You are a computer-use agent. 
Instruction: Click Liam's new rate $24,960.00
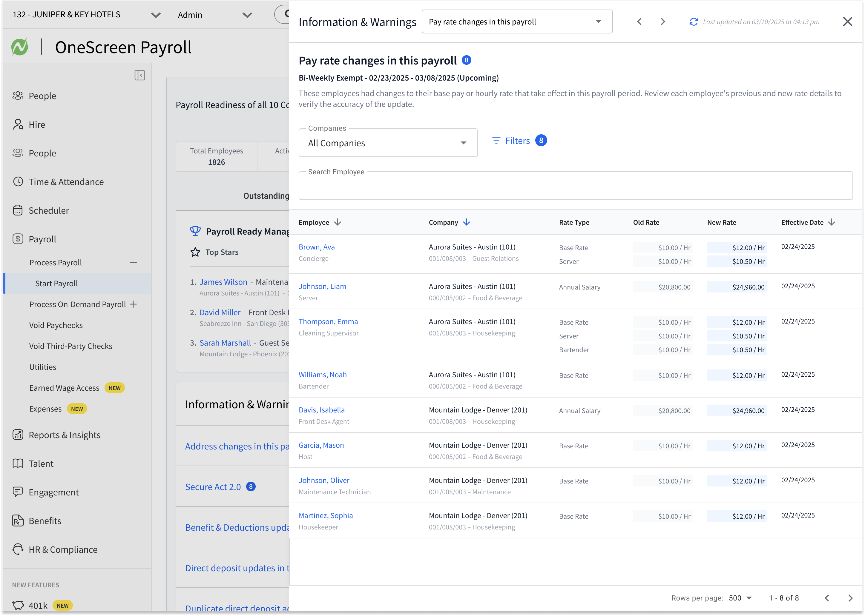point(737,287)
